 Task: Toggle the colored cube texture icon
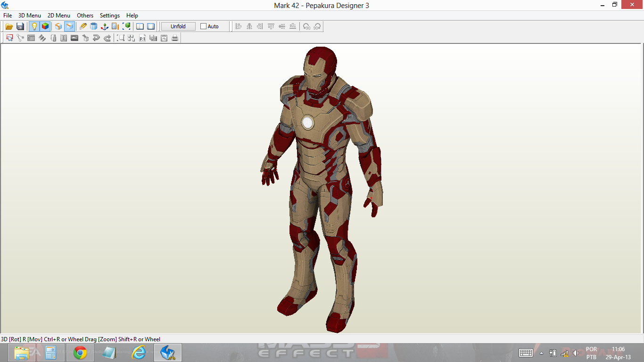tap(45, 26)
